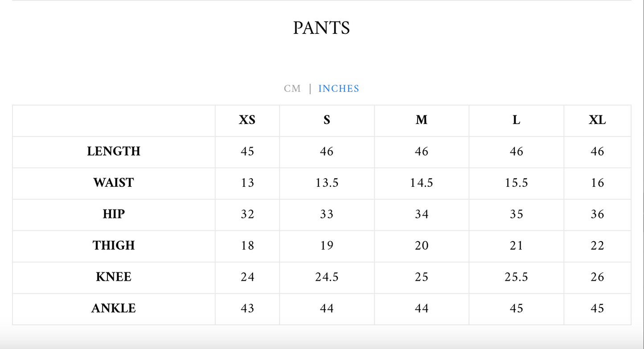
Task: Switch the size chart to CM
Action: tap(292, 89)
